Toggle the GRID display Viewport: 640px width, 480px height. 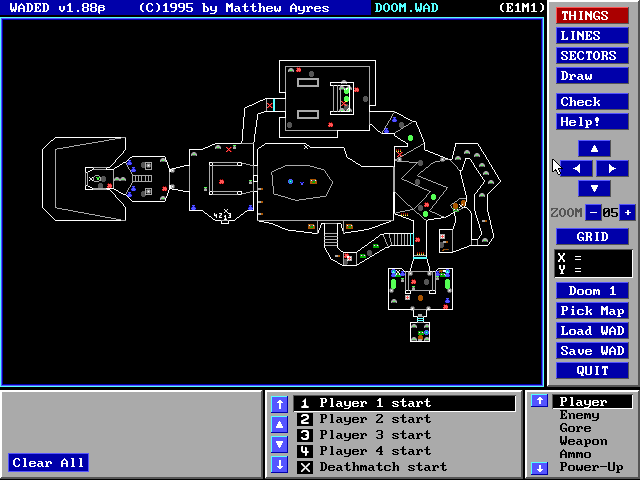(x=592, y=237)
